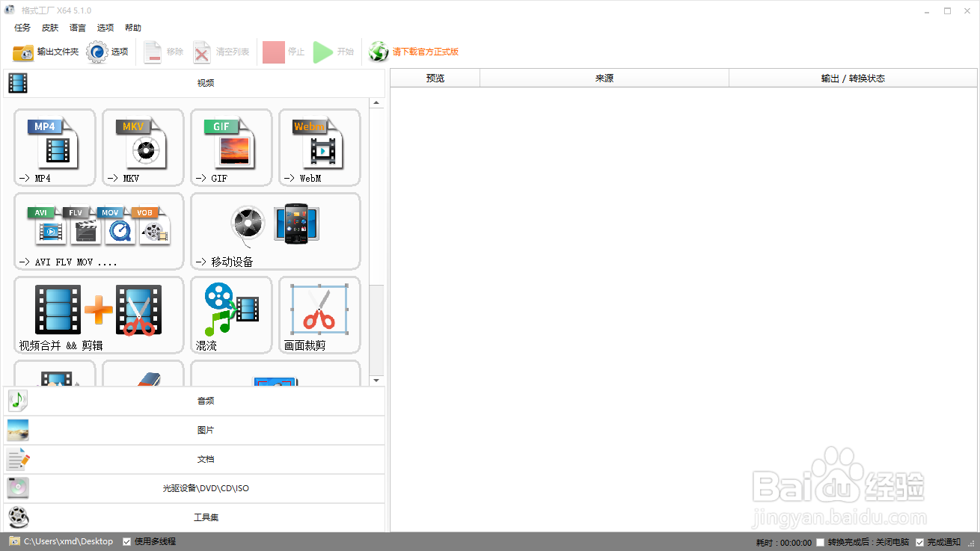This screenshot has height=551, width=980.
Task: Open the 任务 menu
Action: [22, 28]
